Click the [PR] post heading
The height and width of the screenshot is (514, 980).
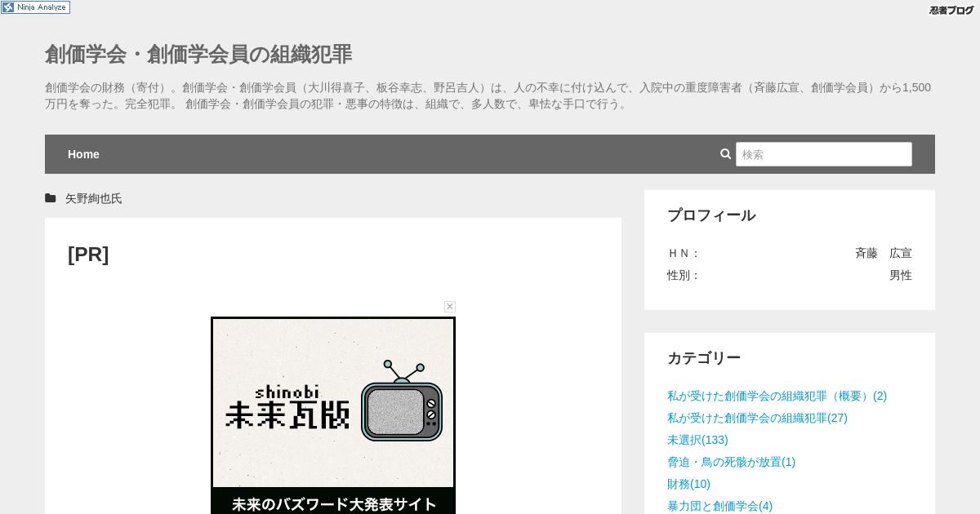tap(88, 255)
